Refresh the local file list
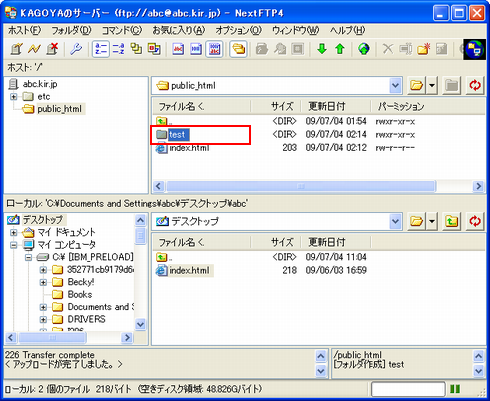The width and height of the screenshot is (490, 401). coord(475,221)
